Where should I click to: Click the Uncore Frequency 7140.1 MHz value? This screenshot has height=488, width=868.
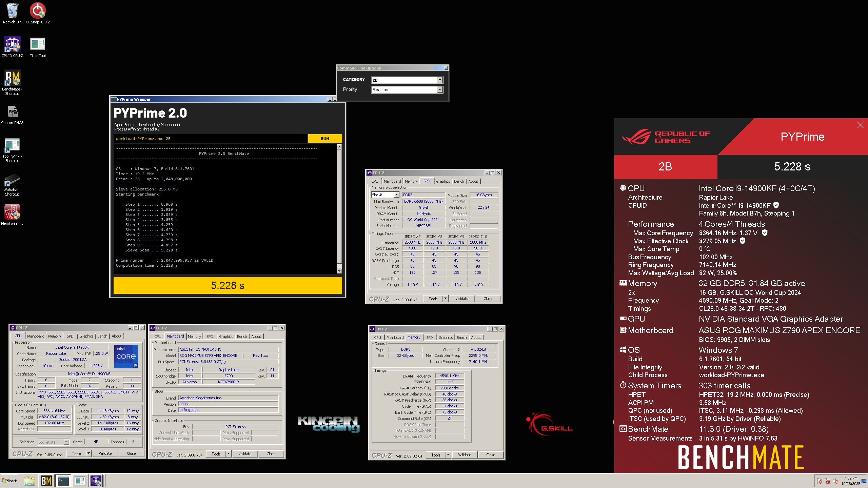[478, 362]
